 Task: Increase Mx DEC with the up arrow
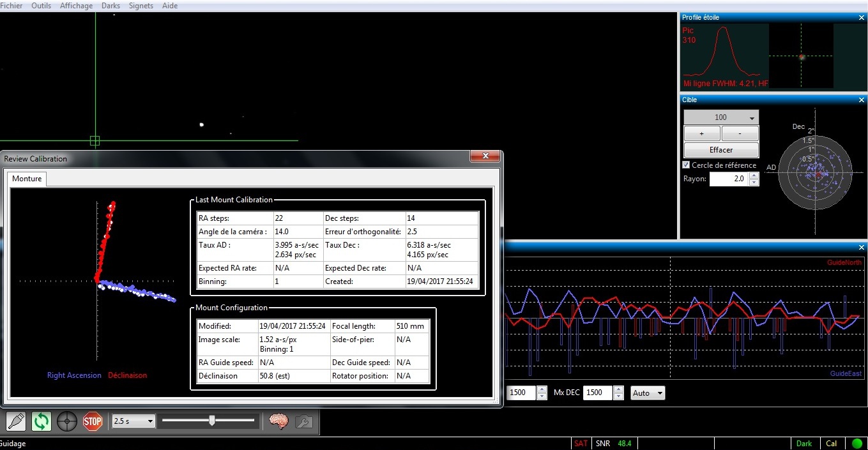click(x=618, y=389)
